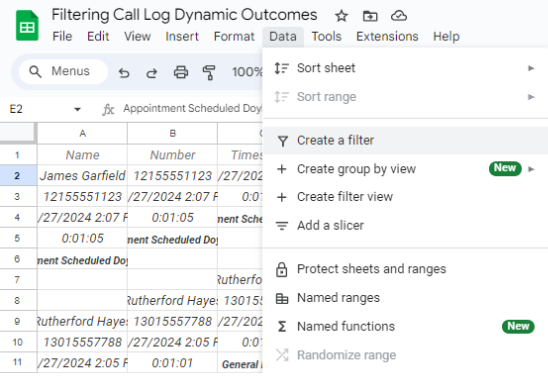
Task: Click the Print icon
Action: 181,72
